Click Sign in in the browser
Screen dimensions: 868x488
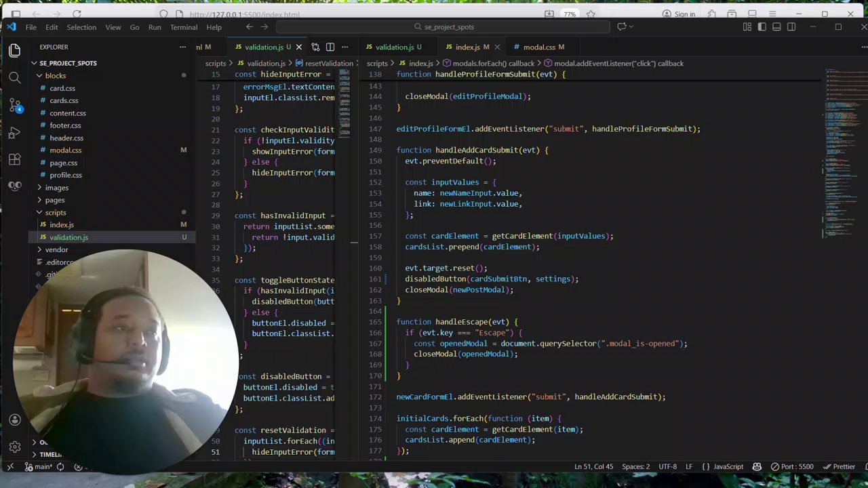tap(678, 14)
